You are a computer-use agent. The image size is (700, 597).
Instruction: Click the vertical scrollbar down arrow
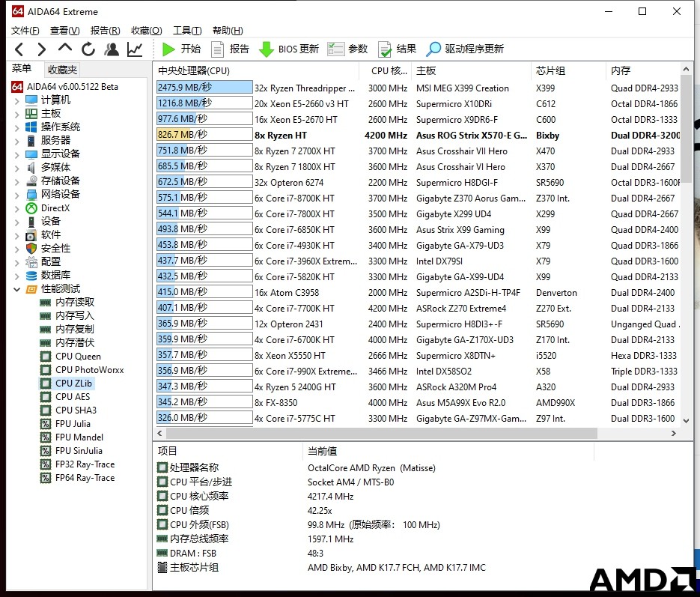(x=687, y=421)
